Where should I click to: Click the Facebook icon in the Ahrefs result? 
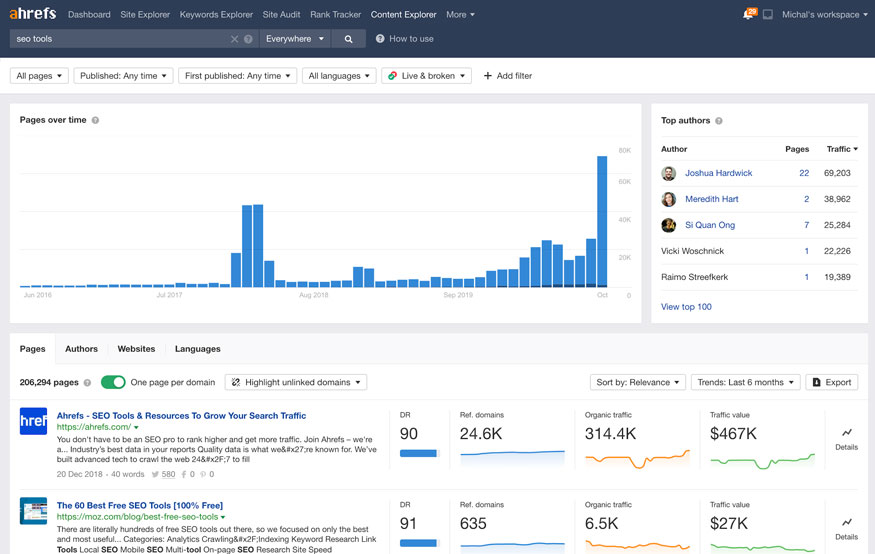tap(184, 474)
